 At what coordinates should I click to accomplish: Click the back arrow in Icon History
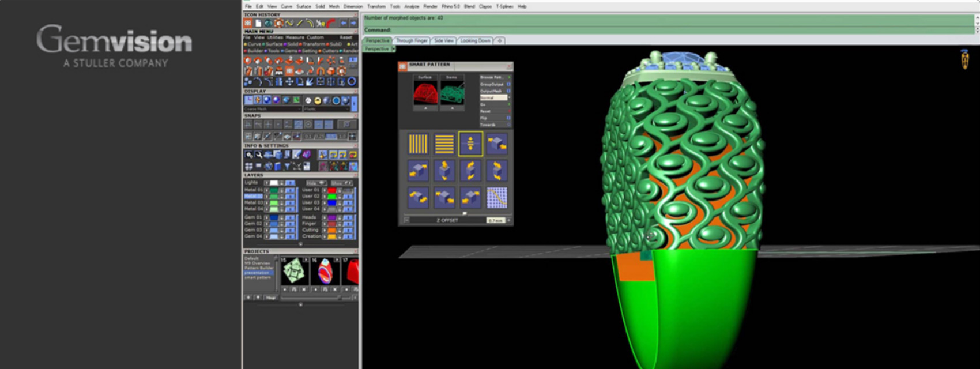344,23
